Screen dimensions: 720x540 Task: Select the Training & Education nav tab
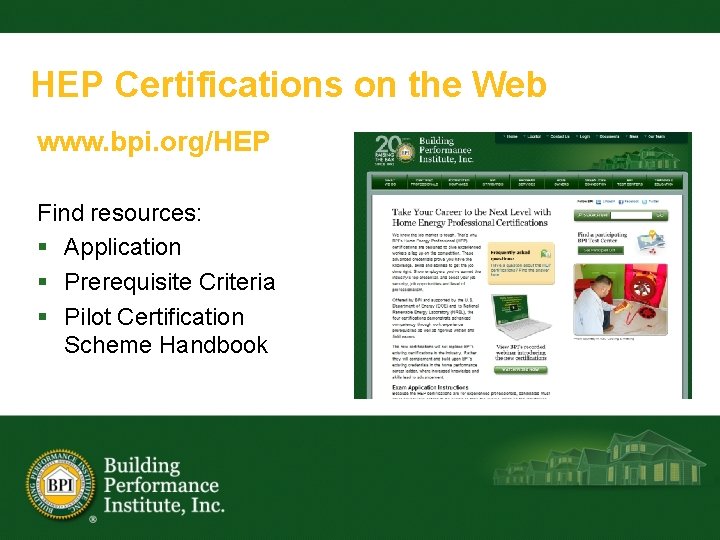tap(664, 182)
